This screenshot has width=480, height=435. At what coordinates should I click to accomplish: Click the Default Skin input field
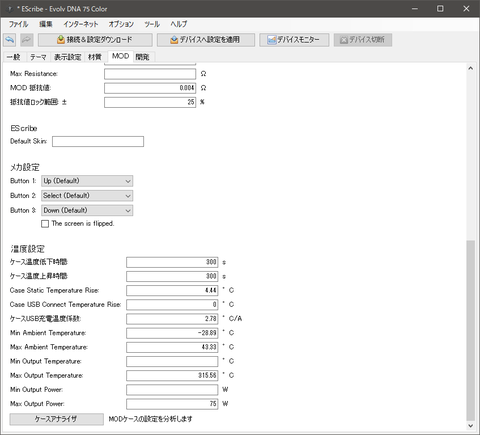98,141
